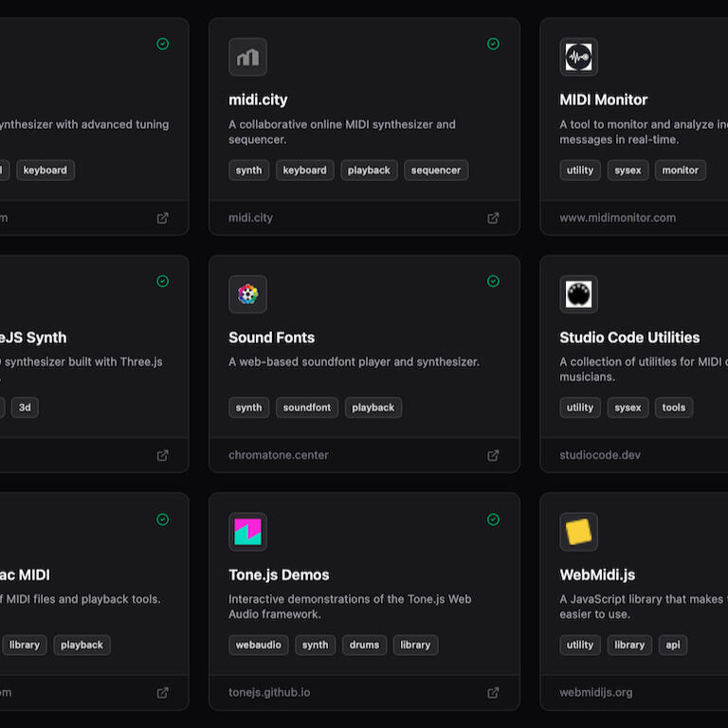Open the midi.city footer link
Screen dimensions: 728x728
click(250, 218)
